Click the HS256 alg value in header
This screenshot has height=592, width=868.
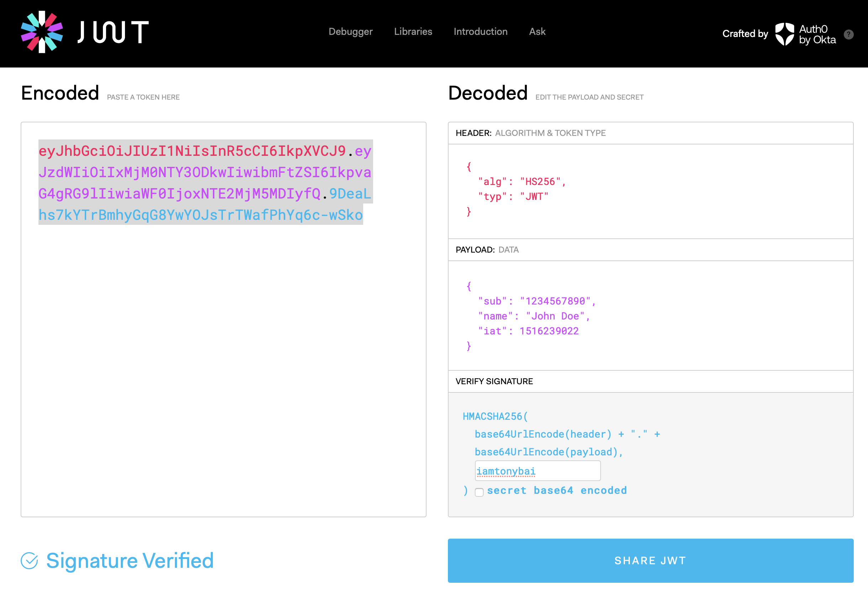pos(540,182)
